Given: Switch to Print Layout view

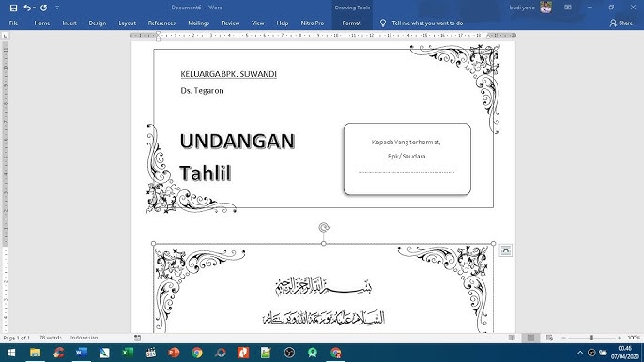Looking at the screenshot, I should pyautogui.click(x=530, y=338).
